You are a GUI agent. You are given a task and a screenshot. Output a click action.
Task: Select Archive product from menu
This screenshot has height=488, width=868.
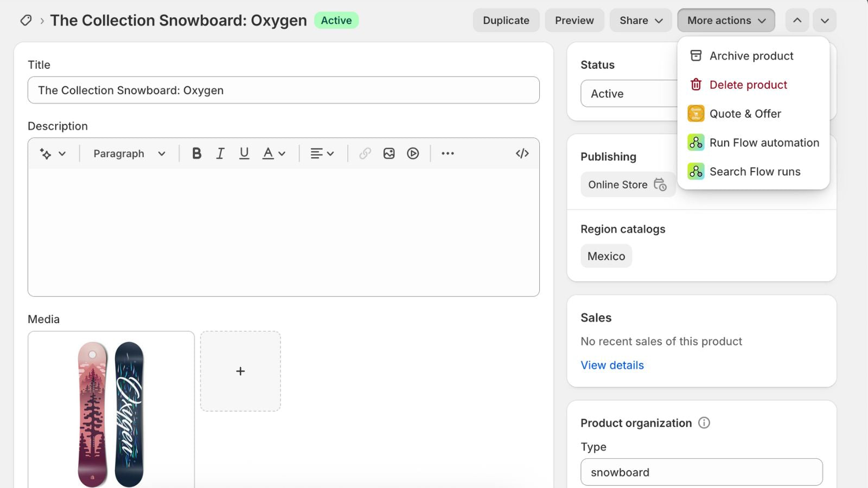pos(751,56)
